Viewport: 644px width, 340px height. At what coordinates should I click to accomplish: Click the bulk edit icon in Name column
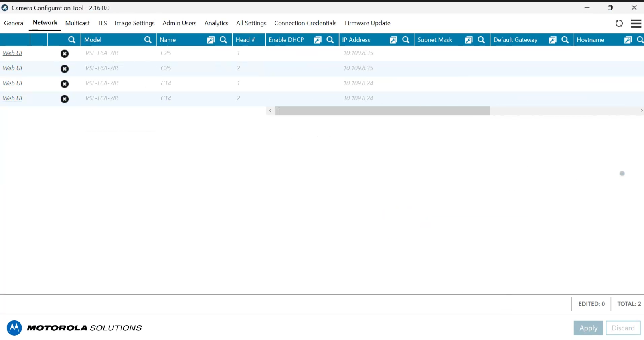211,40
